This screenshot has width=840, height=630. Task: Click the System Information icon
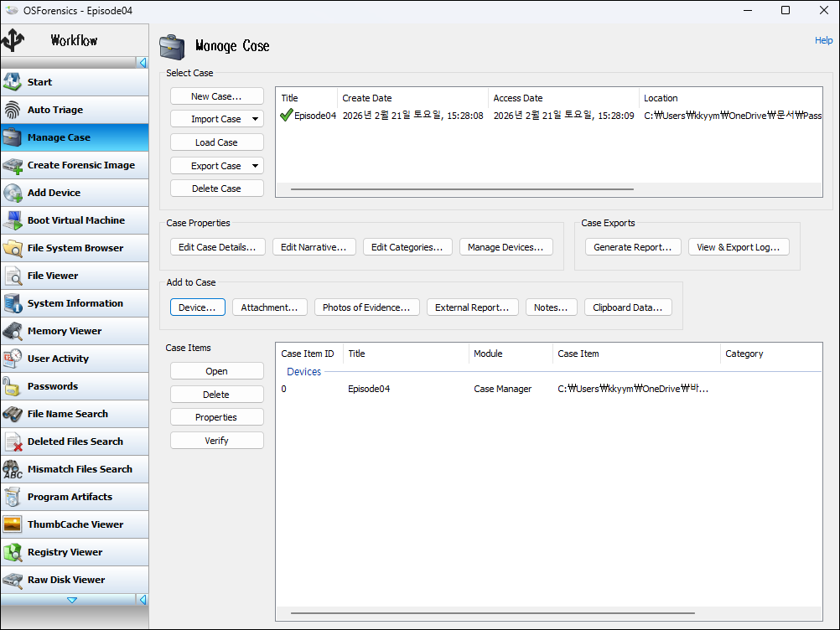point(13,303)
